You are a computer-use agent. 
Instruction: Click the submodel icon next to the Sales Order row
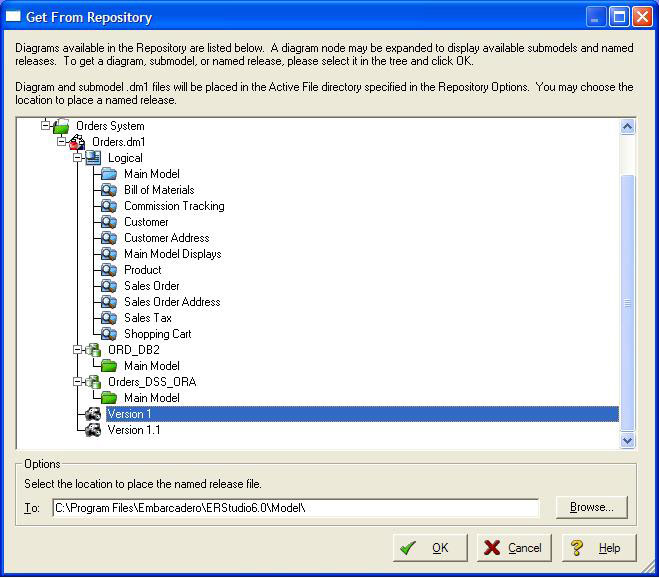click(109, 286)
